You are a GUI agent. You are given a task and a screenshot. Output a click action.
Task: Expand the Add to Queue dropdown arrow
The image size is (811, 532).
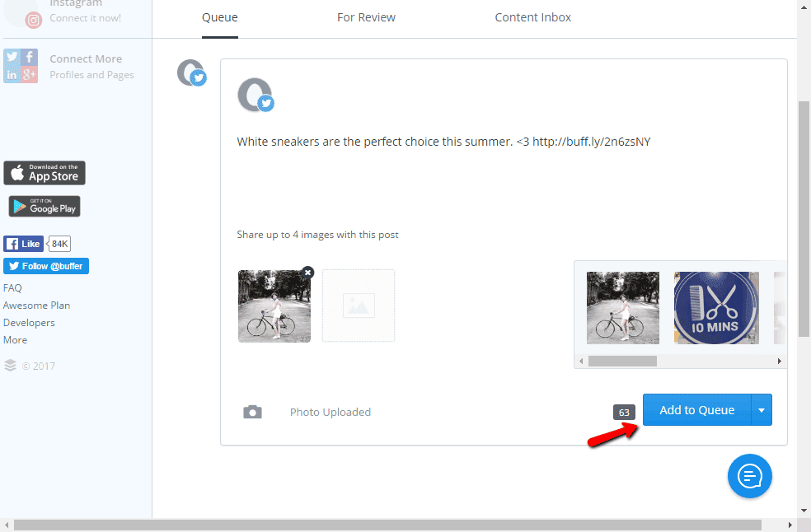(x=762, y=410)
